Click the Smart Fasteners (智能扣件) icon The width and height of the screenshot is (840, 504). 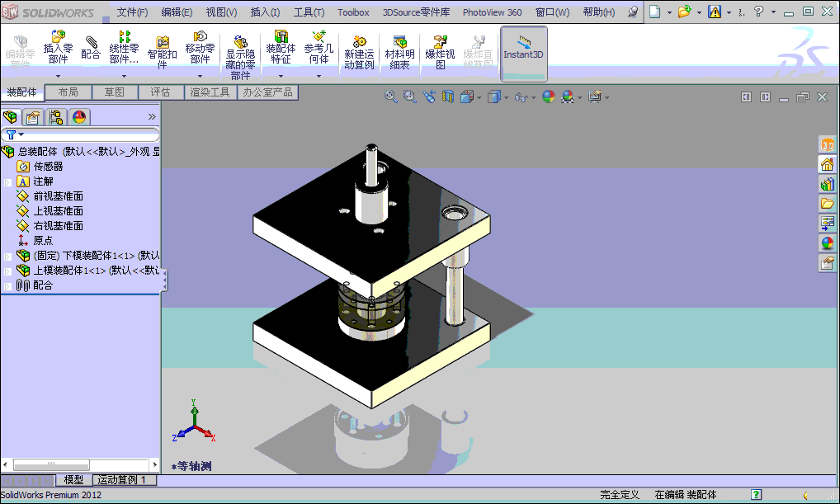(x=163, y=42)
